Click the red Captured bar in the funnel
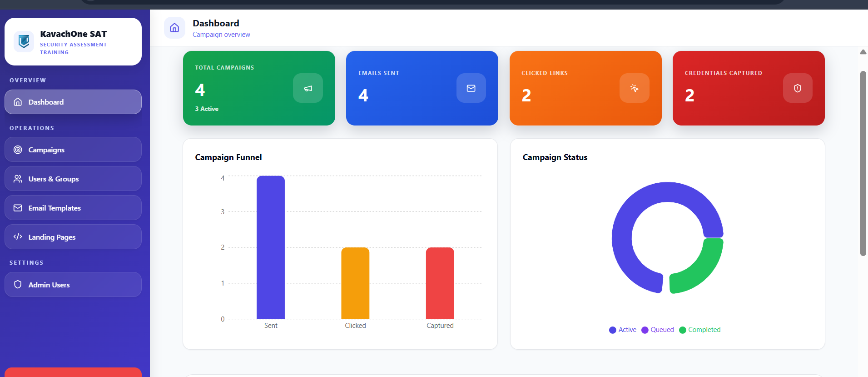 point(440,283)
